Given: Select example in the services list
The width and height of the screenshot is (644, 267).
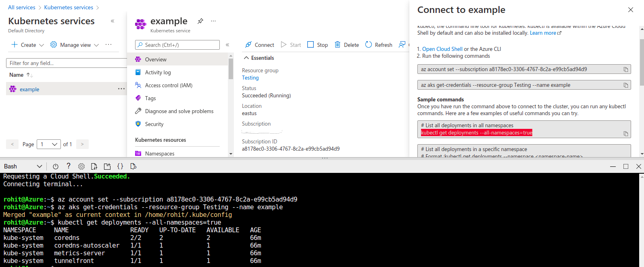Looking at the screenshot, I should coord(29,89).
